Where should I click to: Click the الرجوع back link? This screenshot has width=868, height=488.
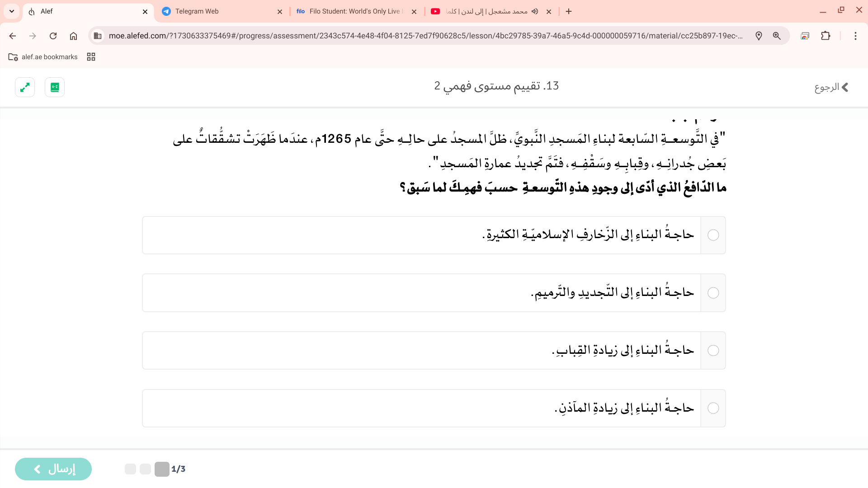point(830,87)
